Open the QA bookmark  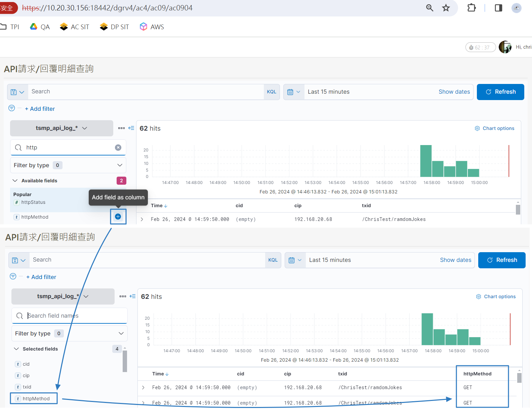coord(40,27)
